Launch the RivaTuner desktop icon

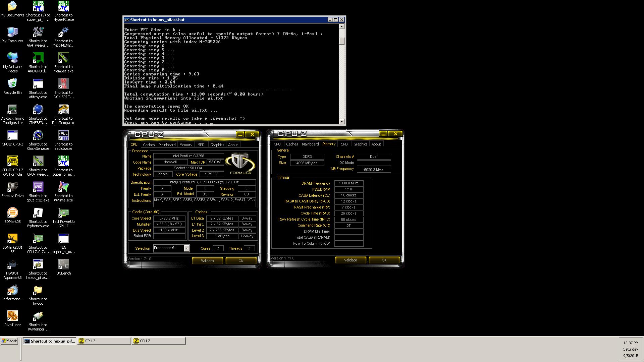pos(12,319)
